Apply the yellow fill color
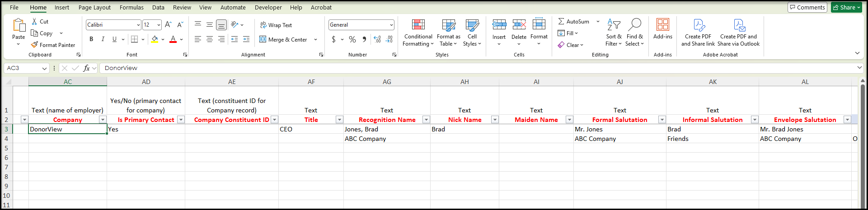 pyautogui.click(x=155, y=39)
